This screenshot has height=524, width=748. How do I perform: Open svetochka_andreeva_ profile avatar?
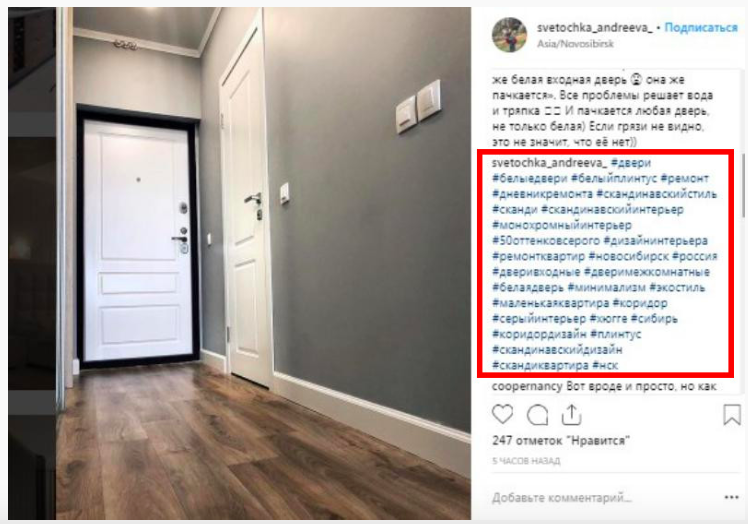[x=509, y=35]
